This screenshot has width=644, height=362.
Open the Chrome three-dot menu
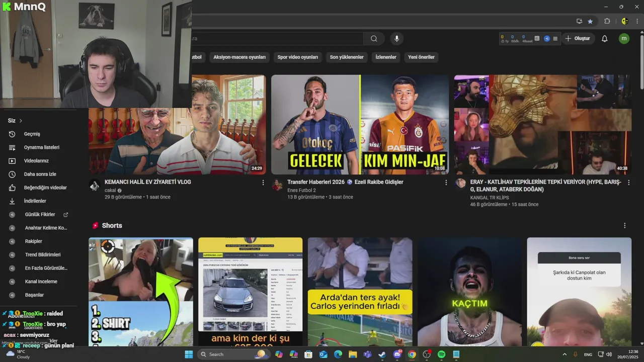point(637,21)
